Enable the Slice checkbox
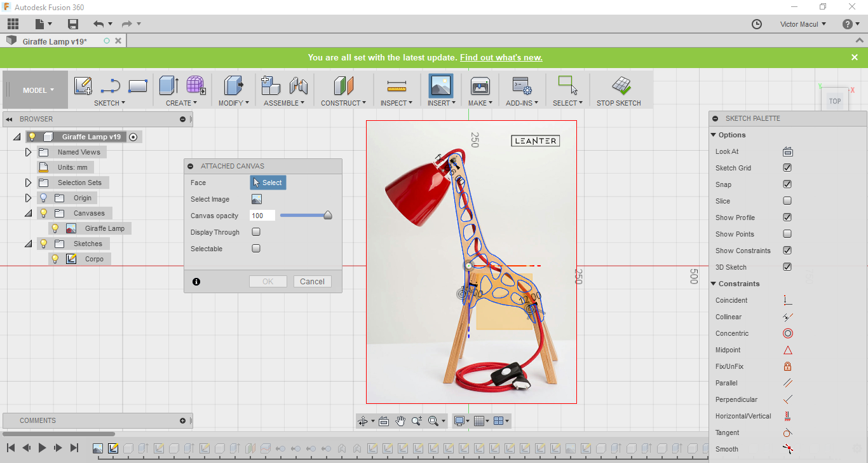 click(787, 201)
